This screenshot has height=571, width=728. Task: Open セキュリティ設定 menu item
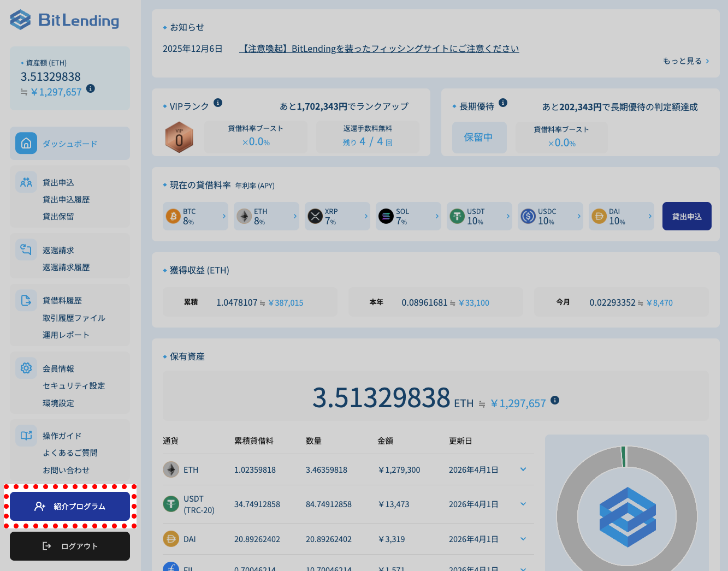(74, 386)
